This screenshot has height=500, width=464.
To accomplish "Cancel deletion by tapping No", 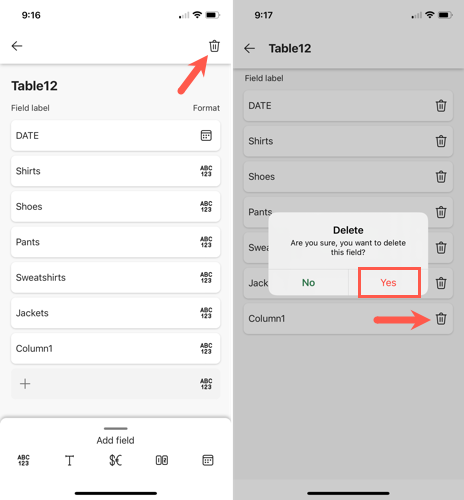I will coord(308,283).
